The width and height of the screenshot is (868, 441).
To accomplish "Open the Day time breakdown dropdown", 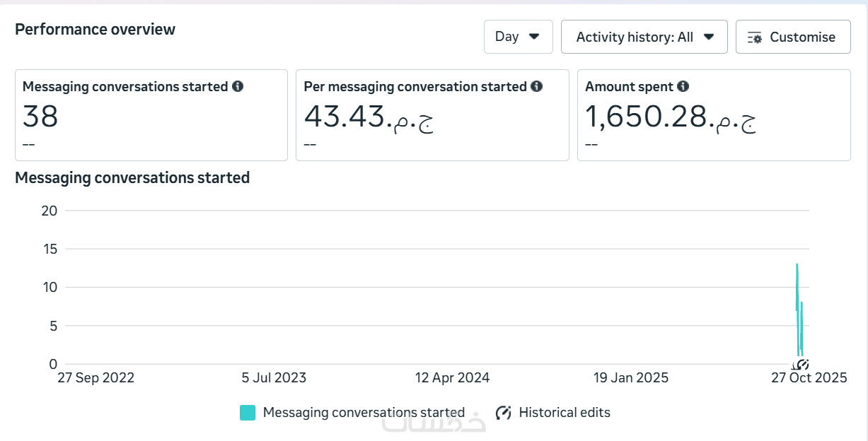I will click(x=518, y=37).
